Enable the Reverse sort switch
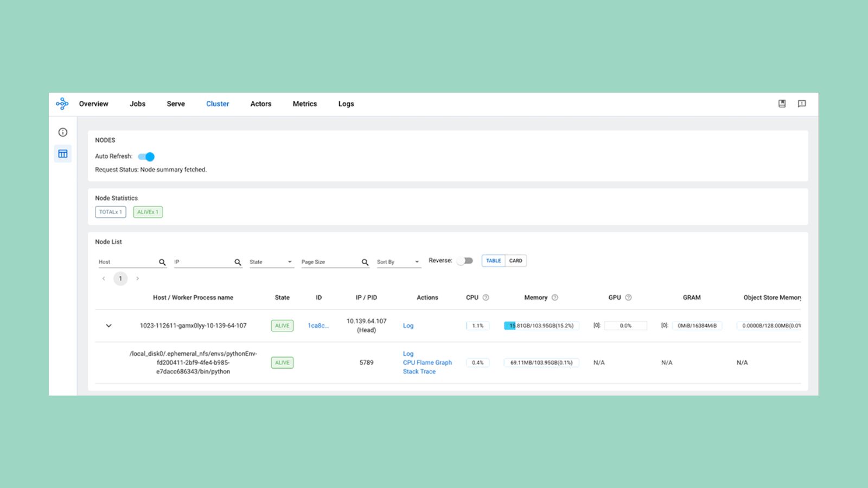This screenshot has height=488, width=868. click(x=464, y=261)
